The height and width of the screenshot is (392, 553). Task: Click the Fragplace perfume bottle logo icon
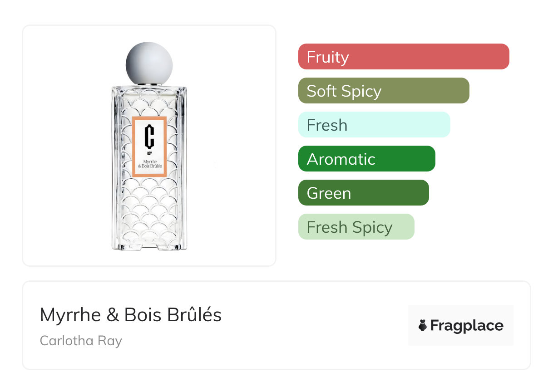[x=423, y=326]
